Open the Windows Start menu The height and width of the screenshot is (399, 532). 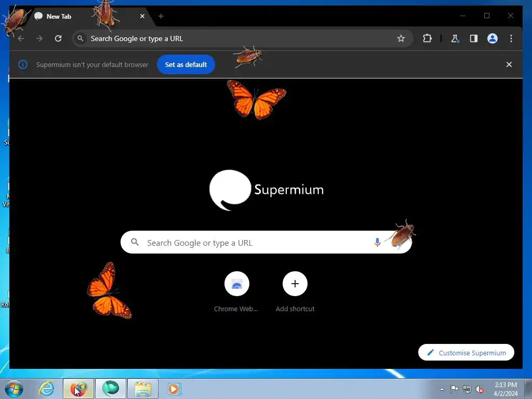click(x=14, y=389)
